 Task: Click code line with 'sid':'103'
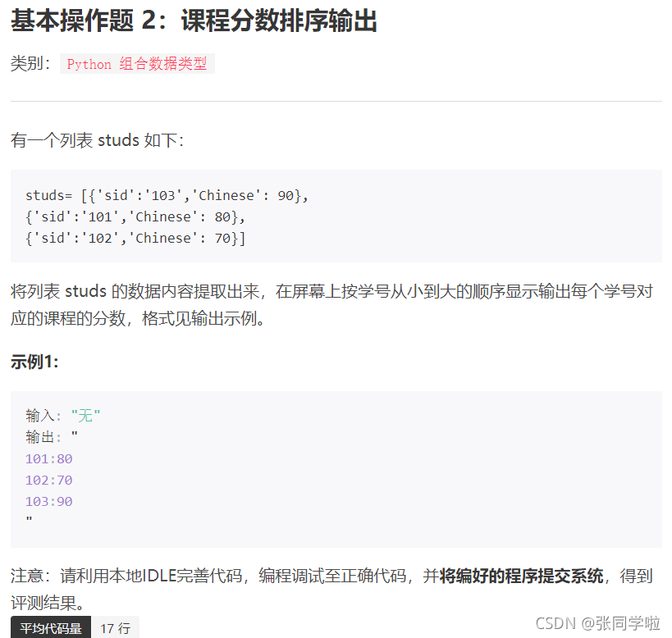pyautogui.click(x=167, y=196)
